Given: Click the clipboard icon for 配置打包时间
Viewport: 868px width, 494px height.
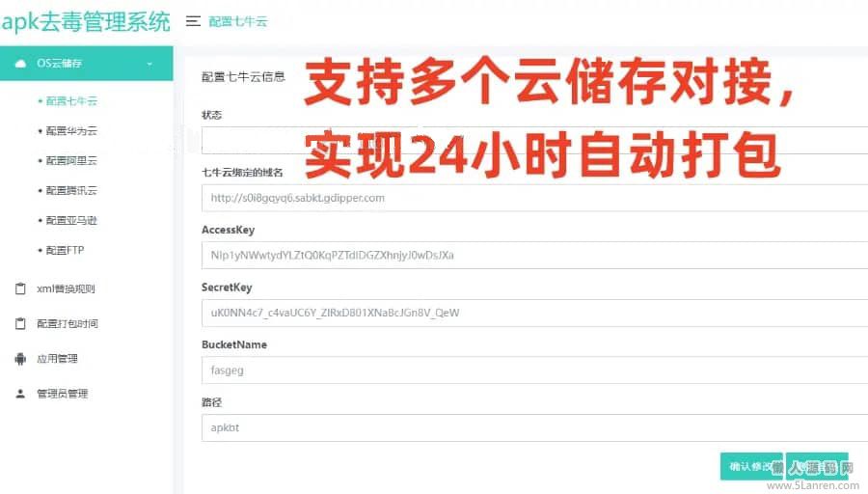Looking at the screenshot, I should [20, 323].
